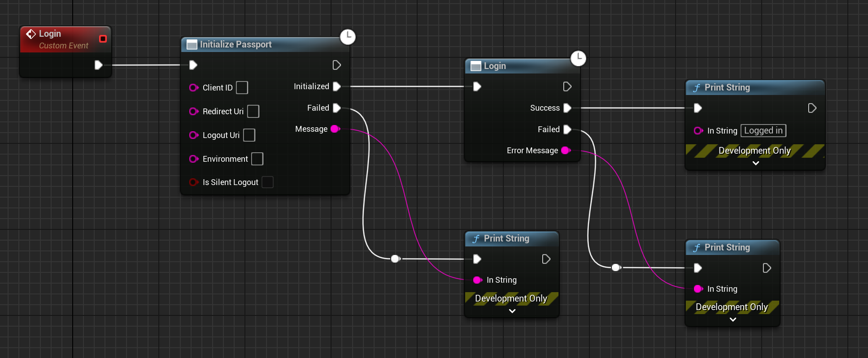Click the Environment input box

coord(257,159)
